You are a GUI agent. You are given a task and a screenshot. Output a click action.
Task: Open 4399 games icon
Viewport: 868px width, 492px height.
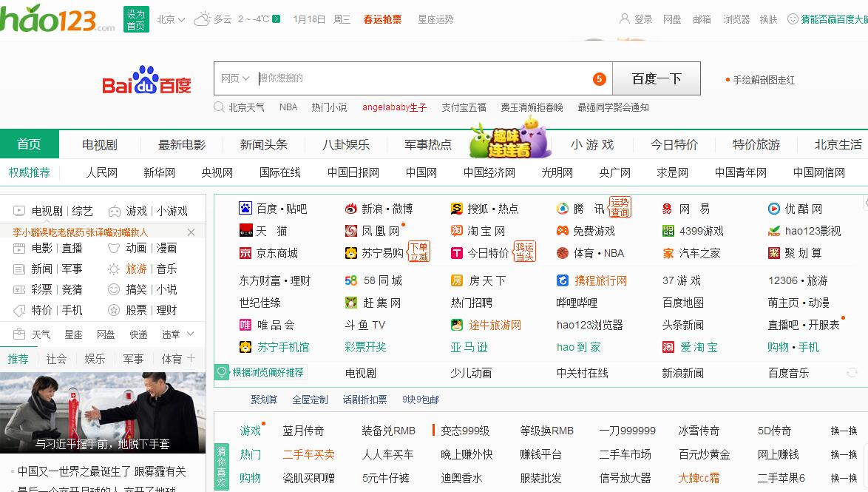coord(668,231)
